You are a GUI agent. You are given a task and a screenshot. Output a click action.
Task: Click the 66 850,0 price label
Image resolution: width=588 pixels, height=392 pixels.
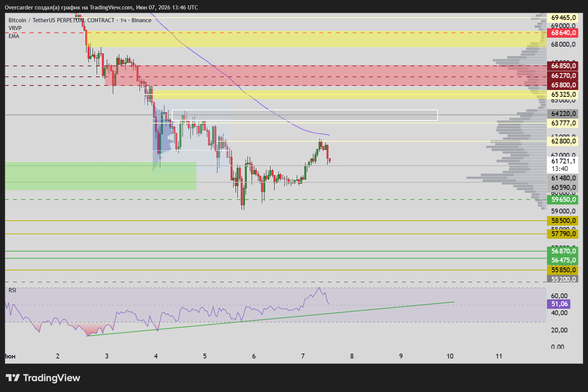[x=562, y=66]
